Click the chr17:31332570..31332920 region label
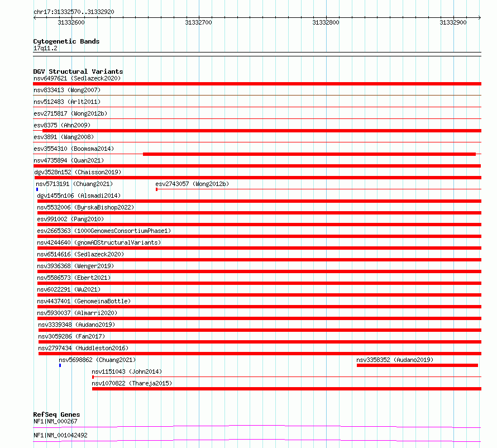The image size is (497, 448). click(74, 12)
